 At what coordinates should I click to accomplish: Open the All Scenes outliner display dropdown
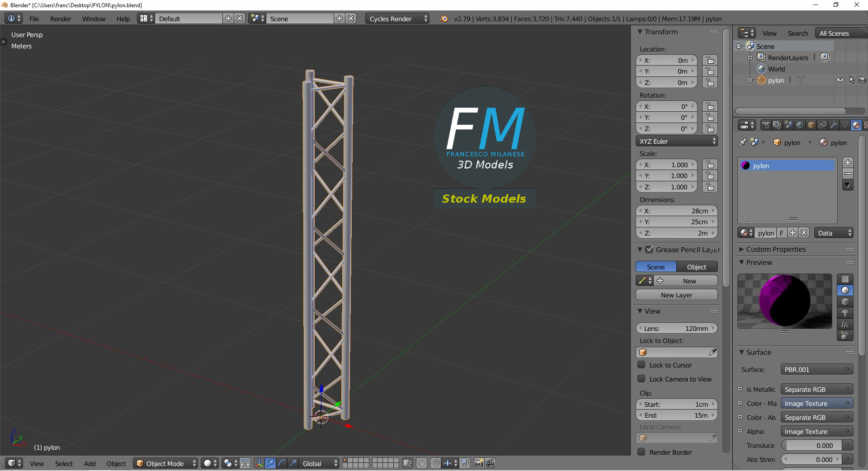pos(841,33)
